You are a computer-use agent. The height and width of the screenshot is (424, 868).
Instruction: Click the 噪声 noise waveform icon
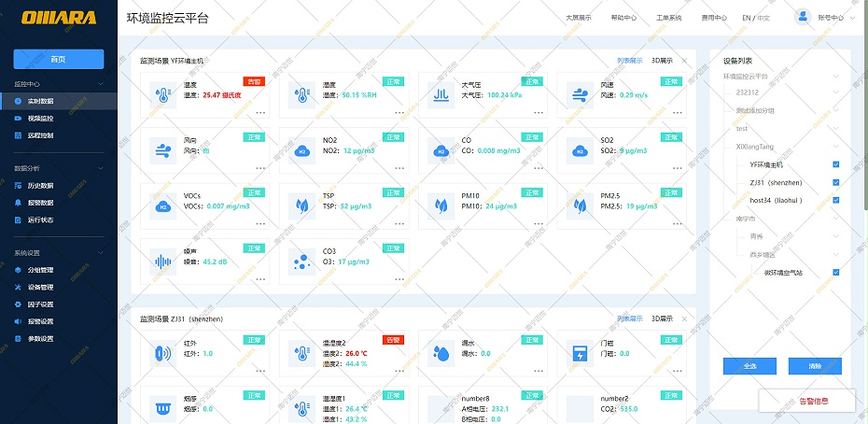(x=162, y=261)
